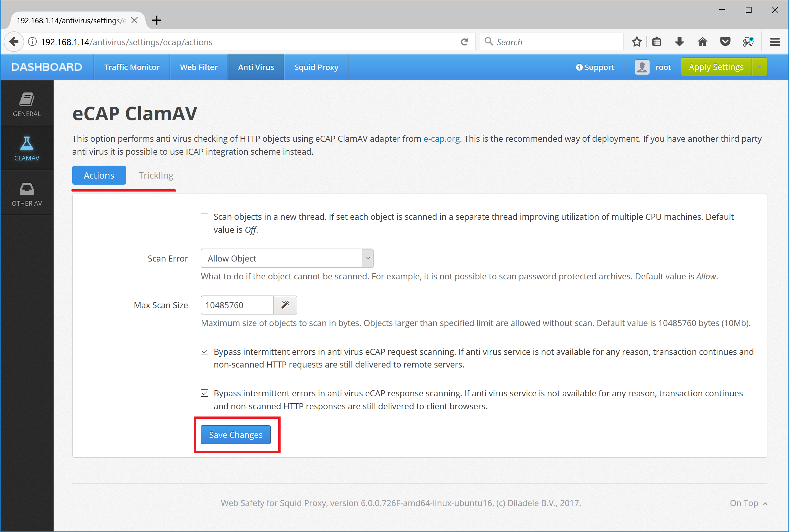Toggle bypass errors in eCAP request scanning
The width and height of the screenshot is (789, 532).
(204, 352)
